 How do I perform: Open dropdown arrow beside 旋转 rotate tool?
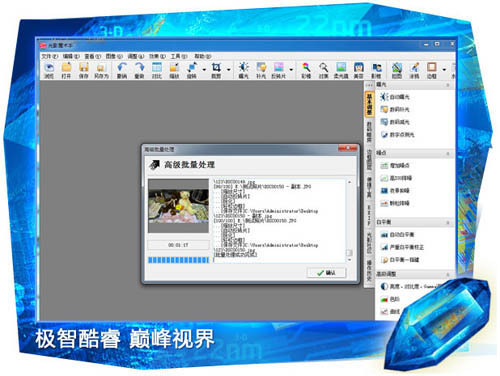(204, 70)
